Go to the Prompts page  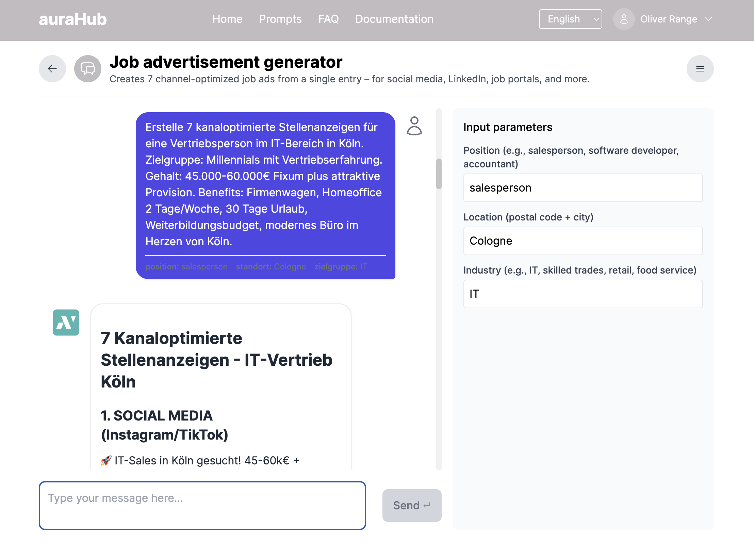pos(280,19)
